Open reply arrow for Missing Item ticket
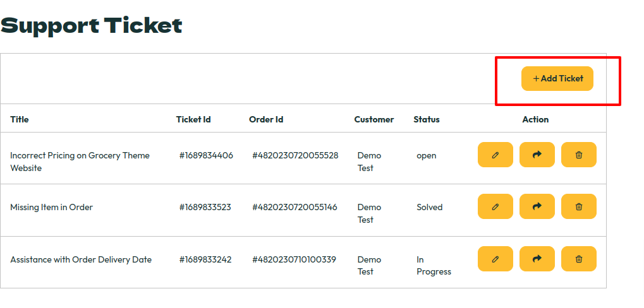Image resolution: width=644 pixels, height=308 pixels. pyautogui.click(x=537, y=206)
